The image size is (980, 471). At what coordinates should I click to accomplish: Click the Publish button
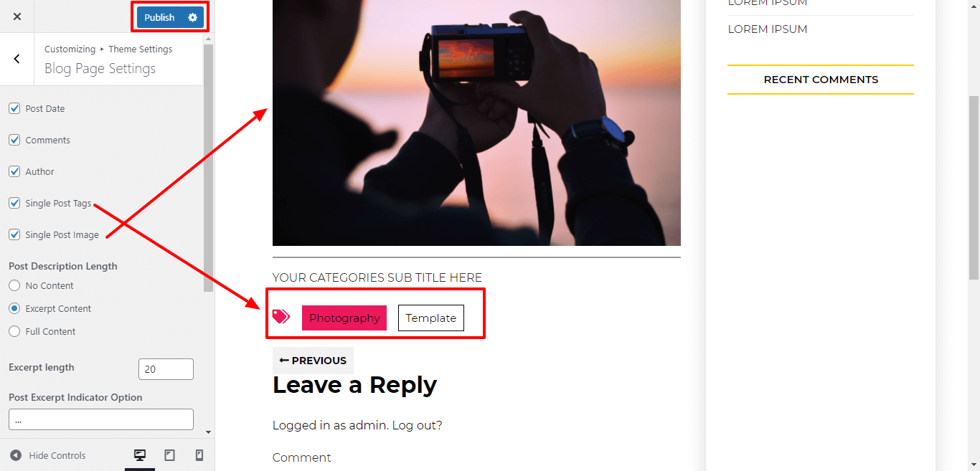coord(160,17)
